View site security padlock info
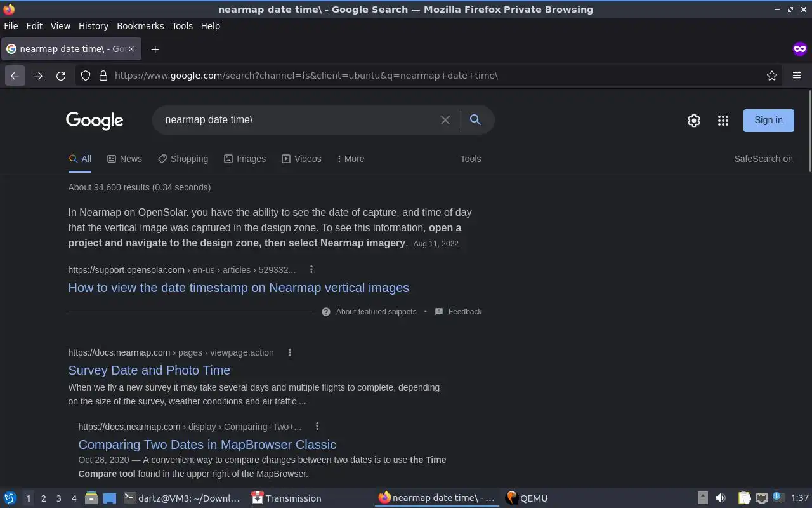 tap(103, 76)
